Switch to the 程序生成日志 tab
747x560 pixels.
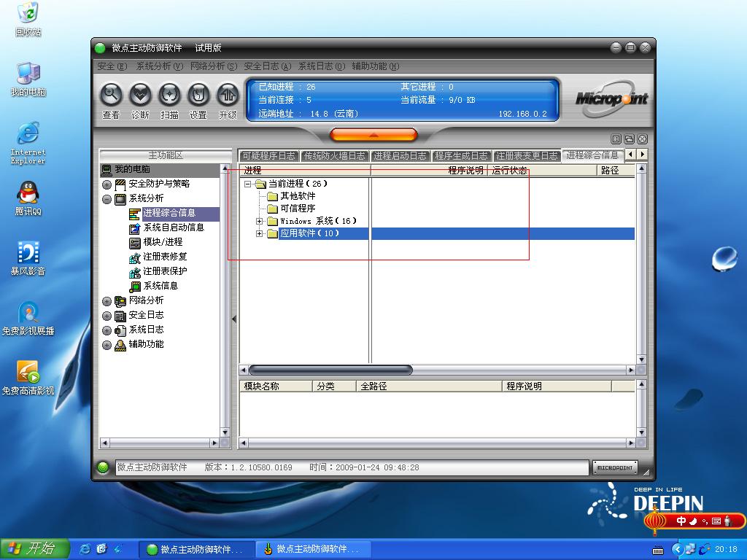tap(461, 156)
